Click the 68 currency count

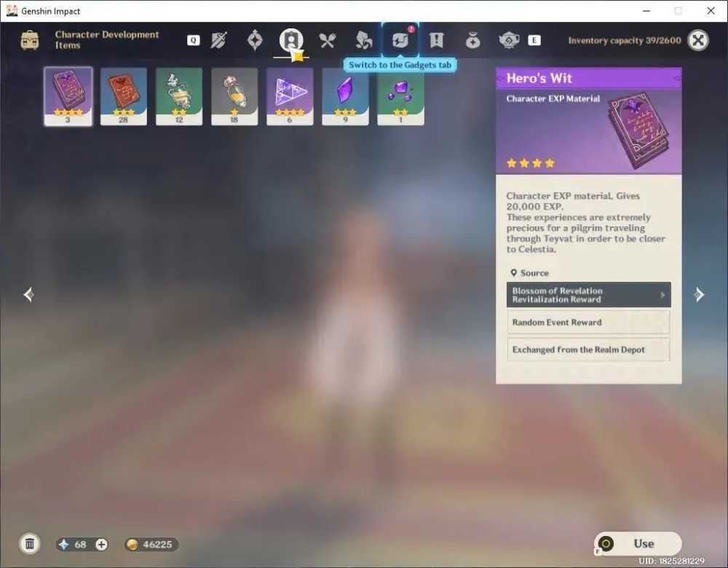pyautogui.click(x=80, y=544)
